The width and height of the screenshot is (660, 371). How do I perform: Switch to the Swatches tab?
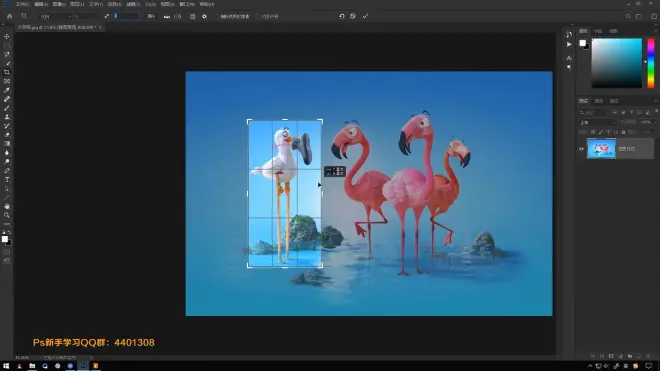(x=598, y=31)
